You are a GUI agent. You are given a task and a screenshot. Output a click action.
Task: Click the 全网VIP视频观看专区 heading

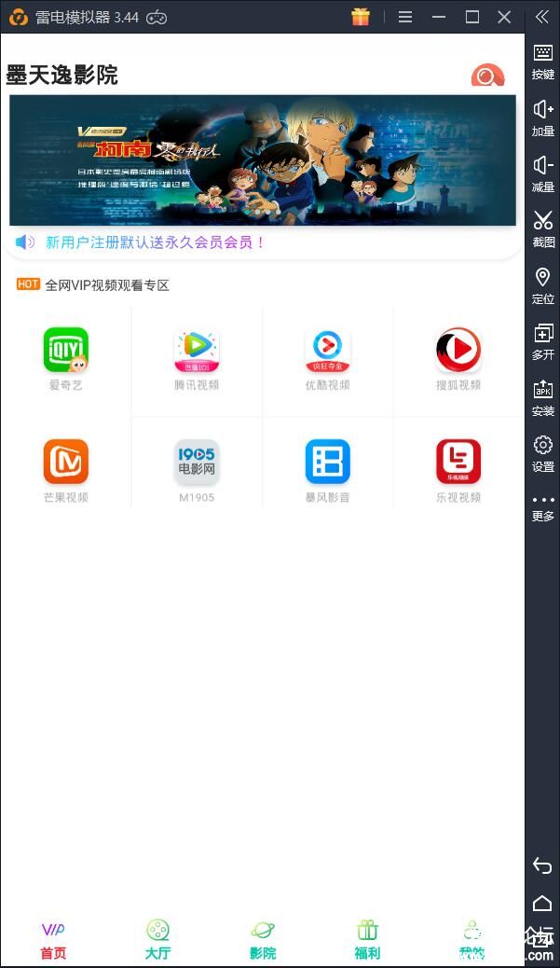click(x=107, y=285)
